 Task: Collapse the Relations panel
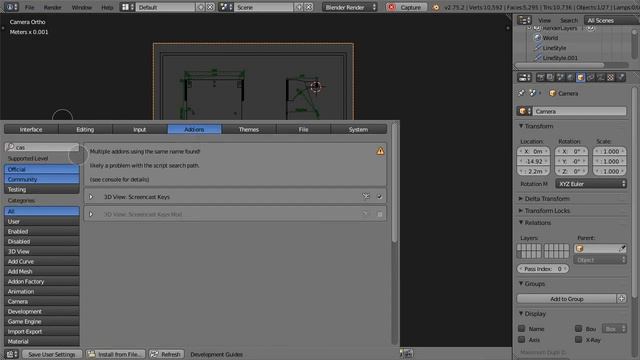coord(521,222)
